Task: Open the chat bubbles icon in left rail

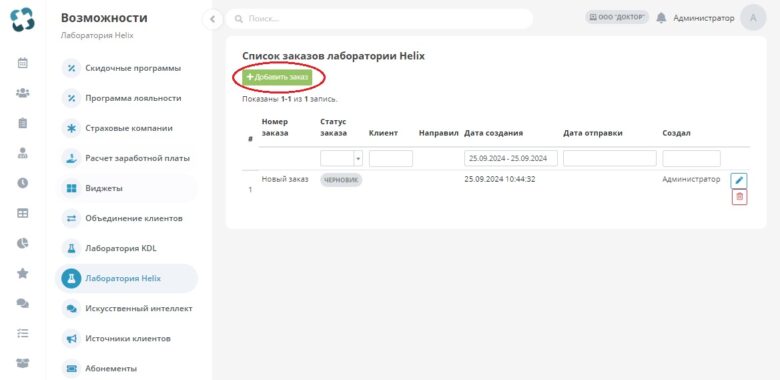Action: pyautogui.click(x=22, y=303)
